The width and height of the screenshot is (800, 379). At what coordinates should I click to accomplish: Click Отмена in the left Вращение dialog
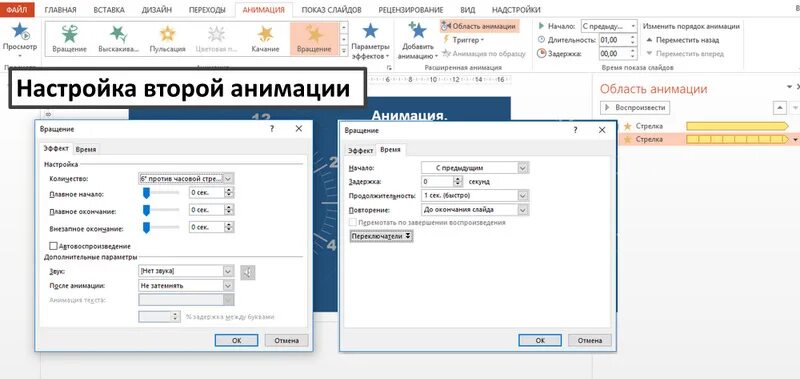286,340
